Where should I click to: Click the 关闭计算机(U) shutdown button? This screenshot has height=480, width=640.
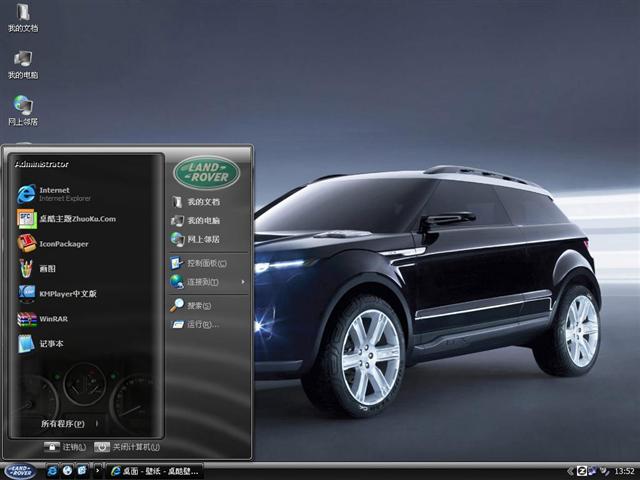pyautogui.click(x=127, y=447)
